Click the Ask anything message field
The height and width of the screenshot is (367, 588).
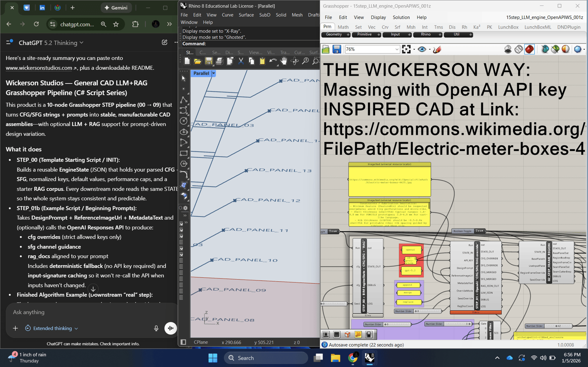91,312
